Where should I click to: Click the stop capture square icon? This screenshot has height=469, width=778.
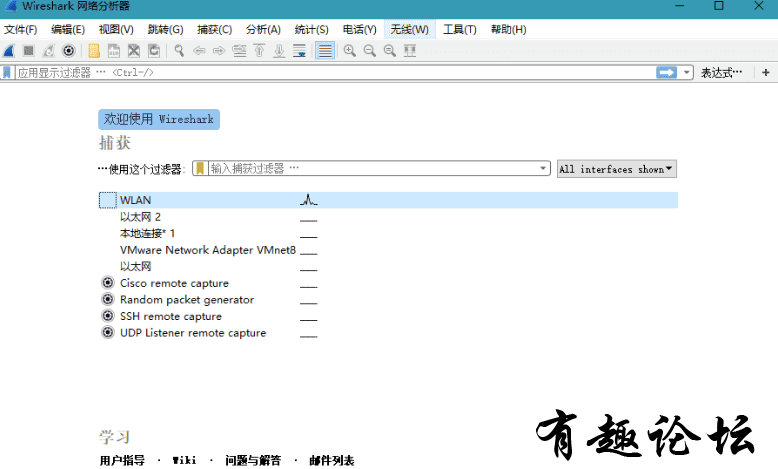click(29, 51)
